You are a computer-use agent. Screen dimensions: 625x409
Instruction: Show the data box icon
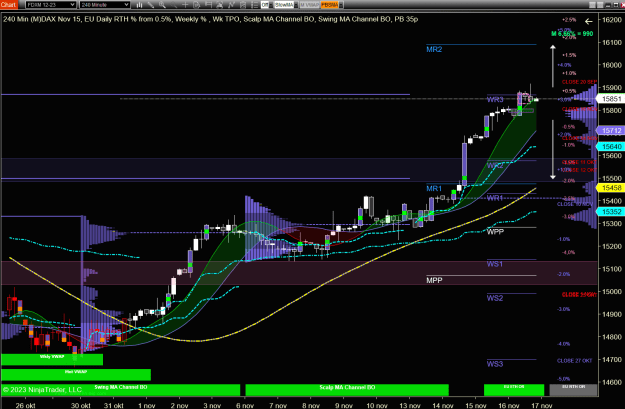pos(208,5)
